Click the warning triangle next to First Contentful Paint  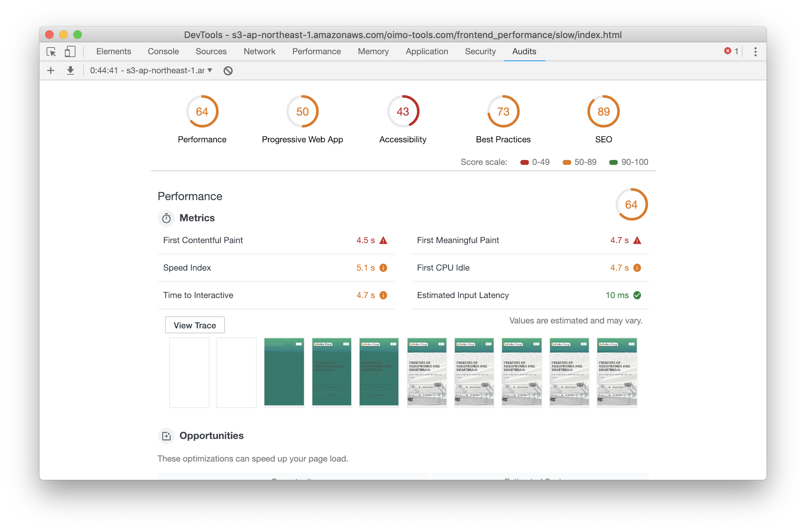pos(383,240)
